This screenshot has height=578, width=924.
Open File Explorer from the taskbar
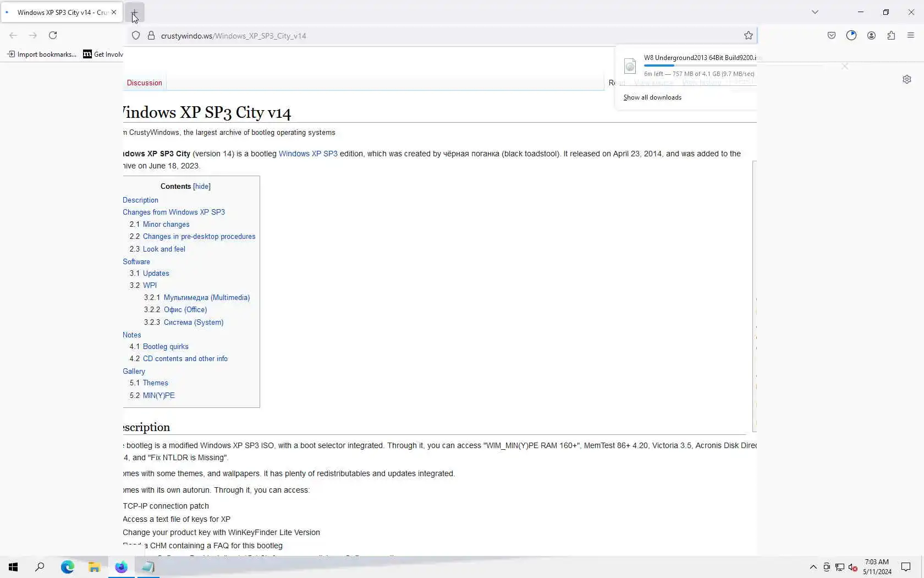tap(94, 567)
